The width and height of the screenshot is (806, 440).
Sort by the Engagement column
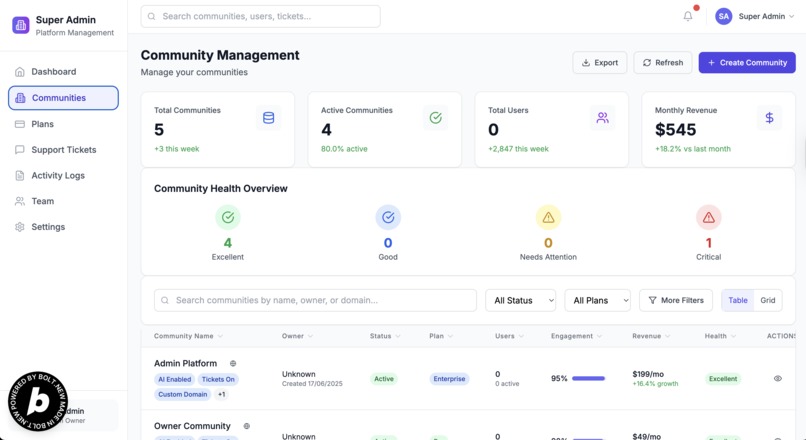pos(576,336)
